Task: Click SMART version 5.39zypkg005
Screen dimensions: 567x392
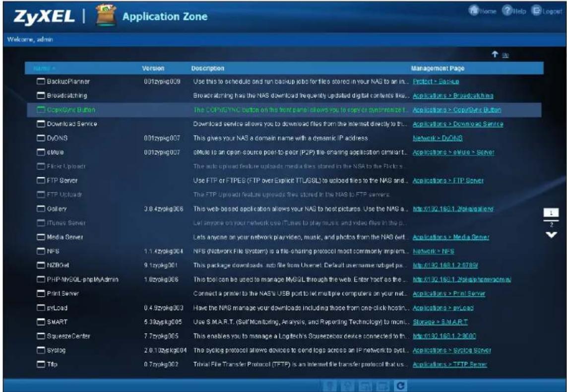Action: [x=163, y=322]
